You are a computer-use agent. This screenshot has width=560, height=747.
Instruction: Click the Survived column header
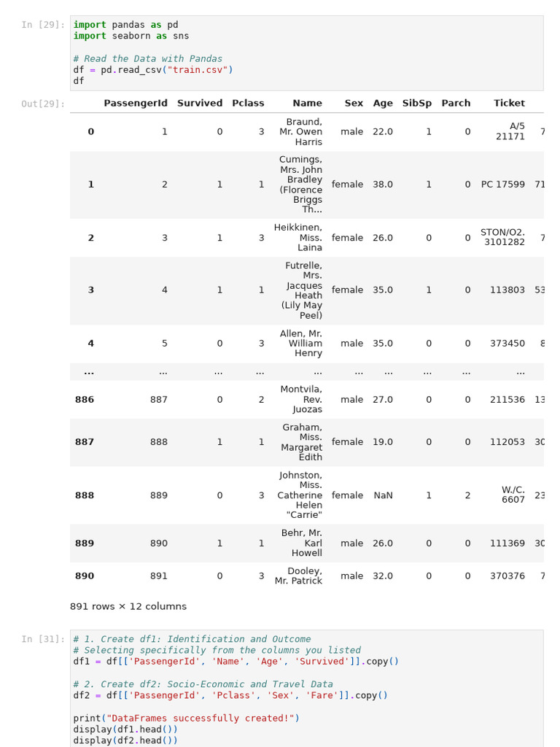point(200,104)
